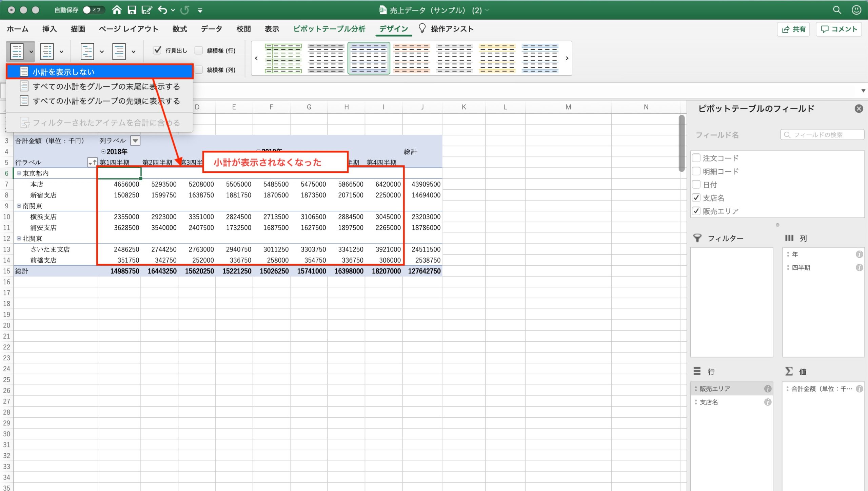The height and width of the screenshot is (491, 868).
Task: Choose 小計を表示しない menu item
Action: tap(100, 72)
